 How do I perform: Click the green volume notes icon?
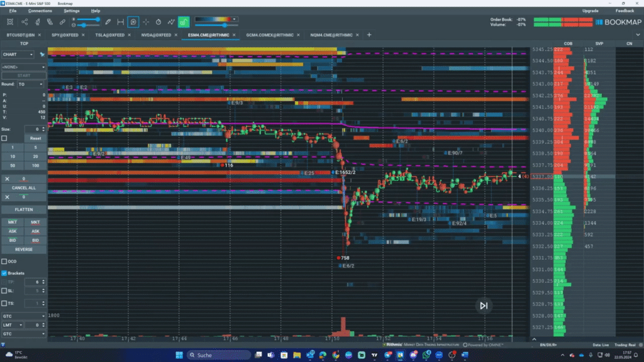pyautogui.click(x=184, y=22)
